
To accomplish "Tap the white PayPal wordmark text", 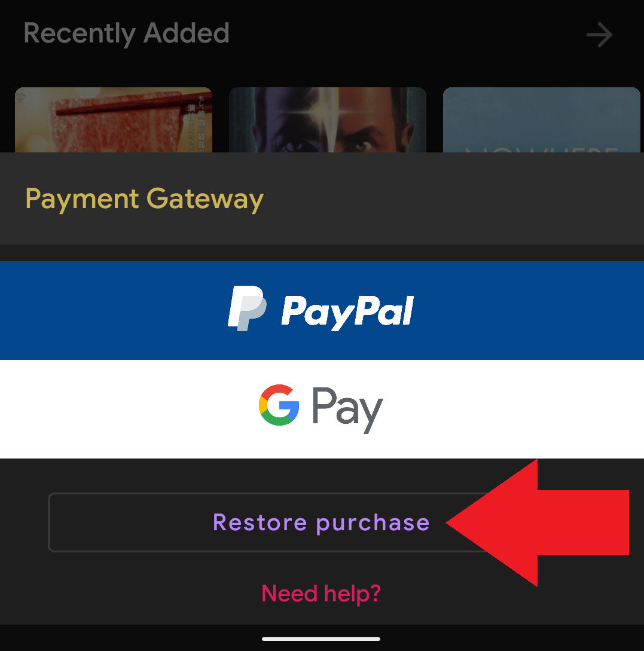I will [x=347, y=312].
